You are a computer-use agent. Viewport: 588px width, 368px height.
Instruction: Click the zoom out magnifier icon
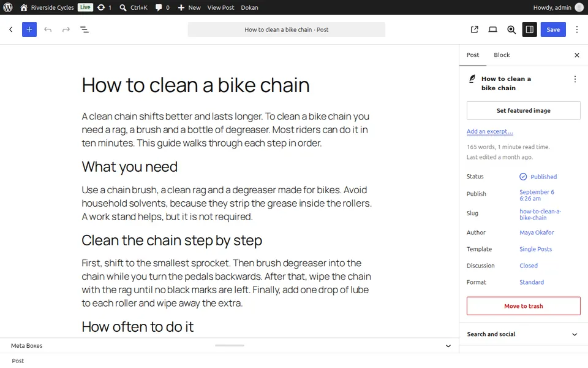[511, 29]
